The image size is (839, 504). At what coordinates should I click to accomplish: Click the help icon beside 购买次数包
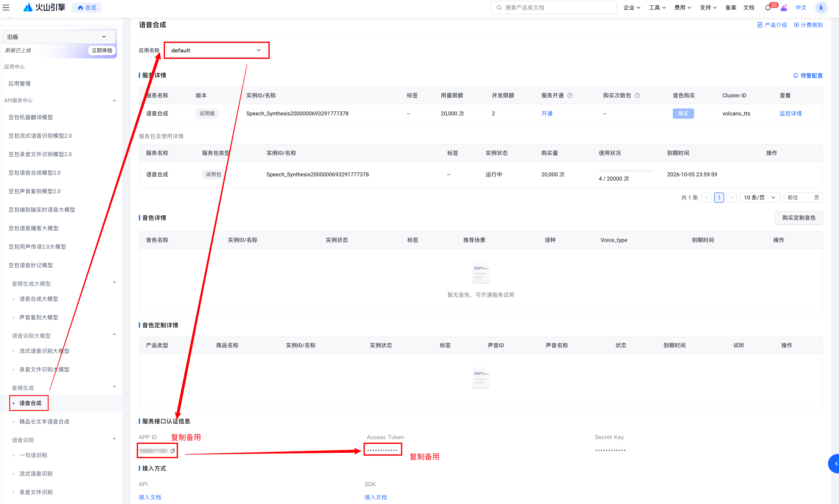[x=637, y=95]
